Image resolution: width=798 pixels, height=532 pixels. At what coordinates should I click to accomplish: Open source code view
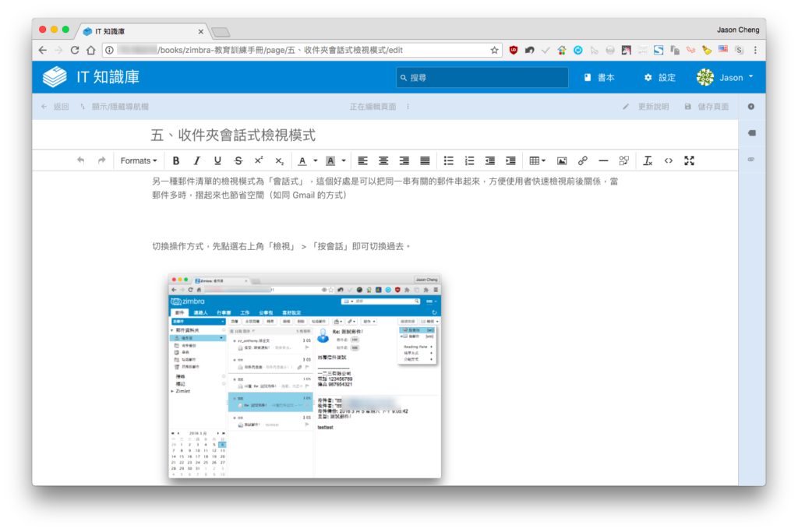668,160
